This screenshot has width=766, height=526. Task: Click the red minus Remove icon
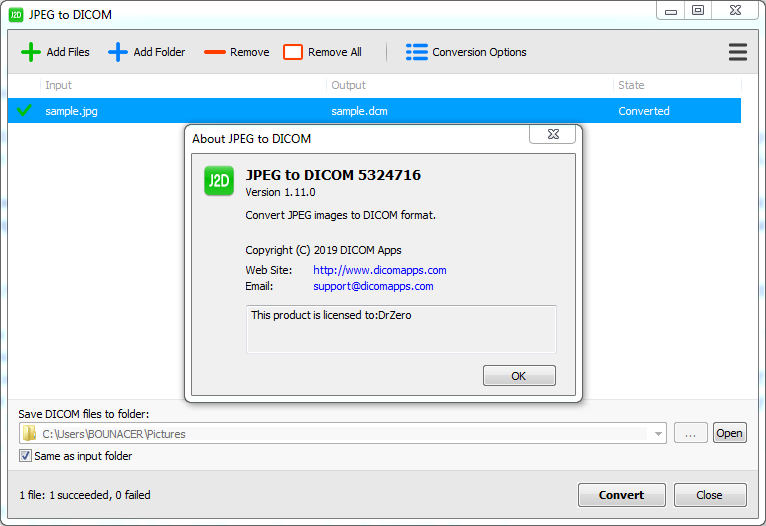[x=214, y=52]
